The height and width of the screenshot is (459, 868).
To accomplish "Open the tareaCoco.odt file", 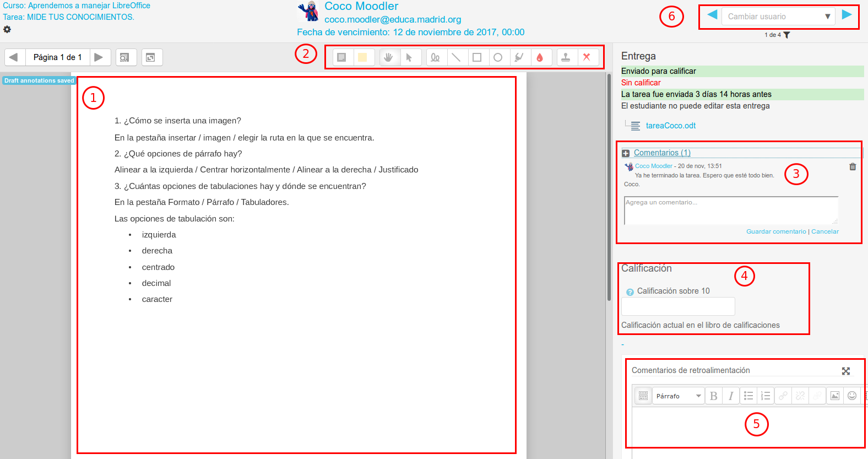I will click(670, 126).
